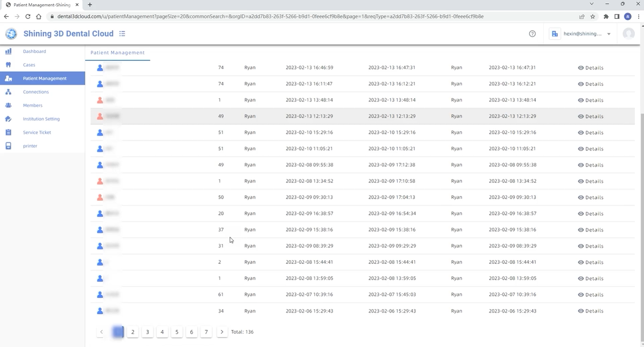Toggle the sidebar menu collapse icon
Image resolution: width=644 pixels, height=347 pixels.
(122, 33)
